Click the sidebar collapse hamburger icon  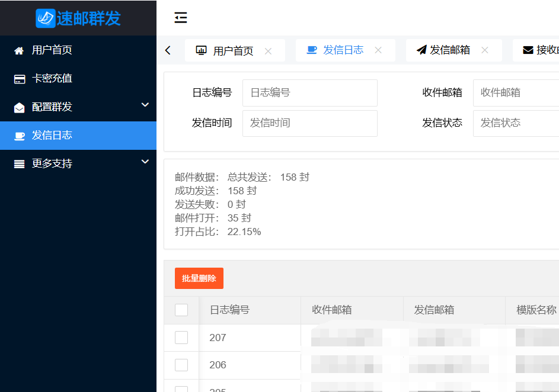pyautogui.click(x=181, y=18)
